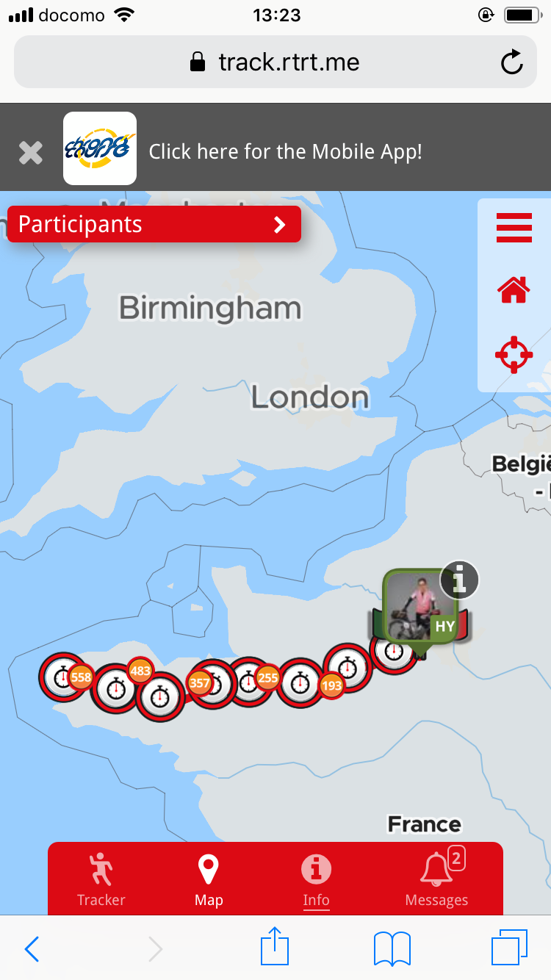The image size is (551, 980).
Task: Expand the Participants panel
Action: pos(154,224)
